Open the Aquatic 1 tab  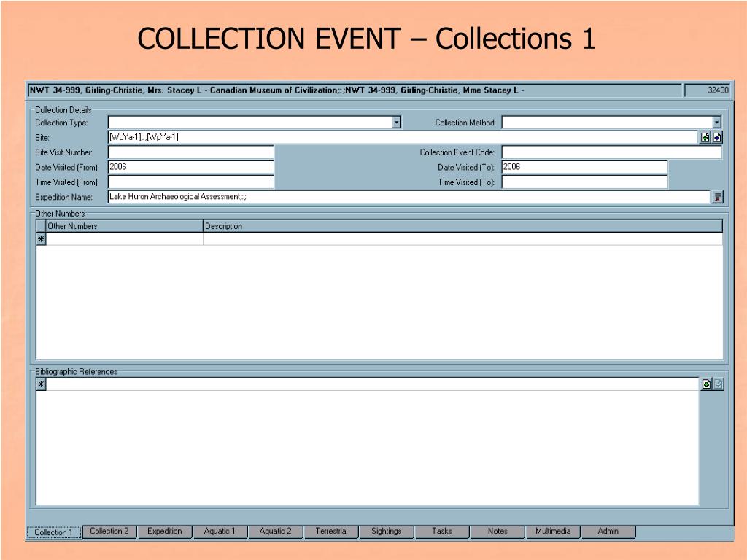220,532
